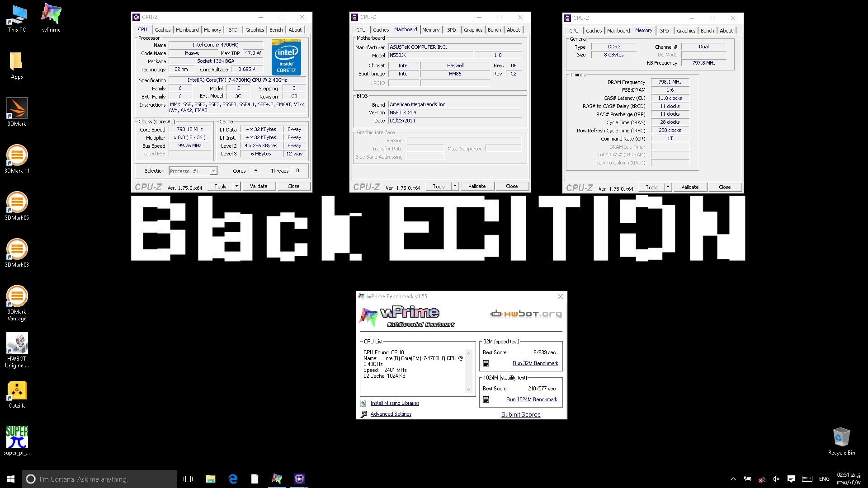Open Task View on taskbar

pos(188,479)
